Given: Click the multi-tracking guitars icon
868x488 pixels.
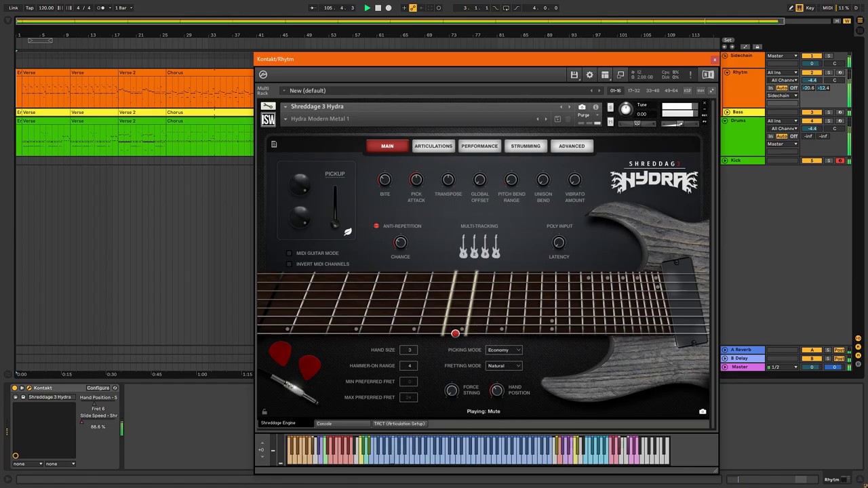Looking at the screenshot, I should pos(479,246).
